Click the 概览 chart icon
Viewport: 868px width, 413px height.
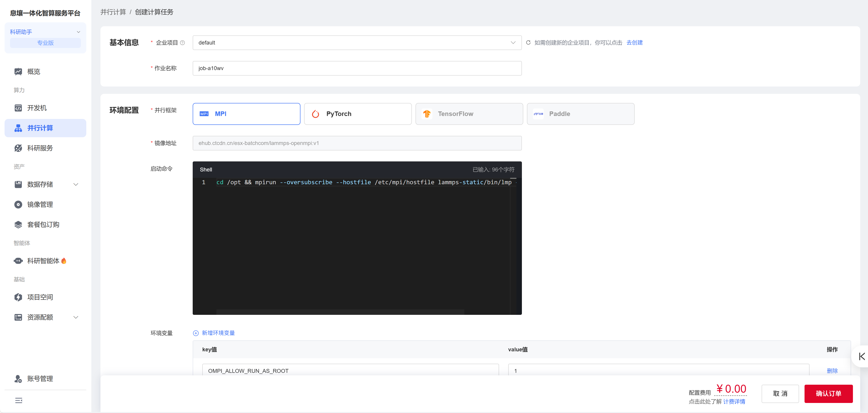18,71
